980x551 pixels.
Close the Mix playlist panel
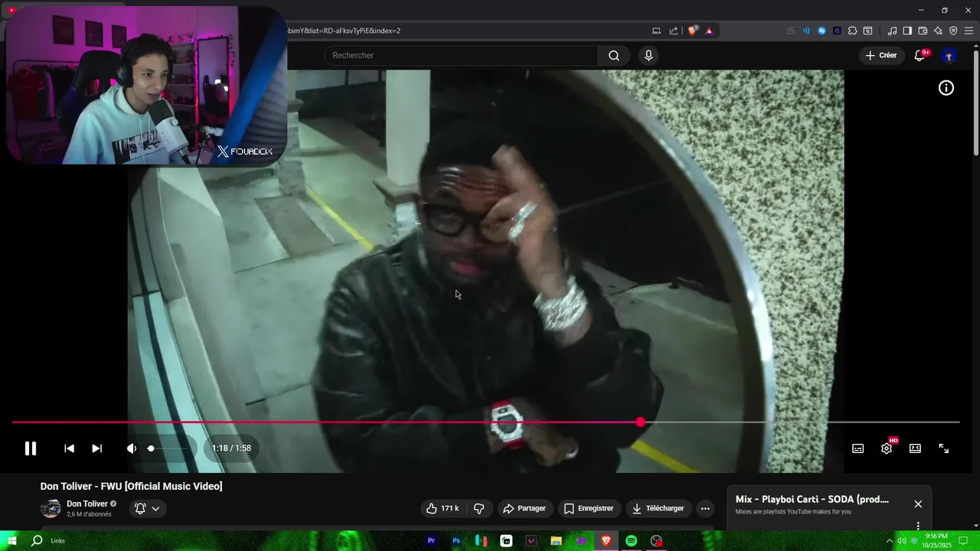coord(918,504)
